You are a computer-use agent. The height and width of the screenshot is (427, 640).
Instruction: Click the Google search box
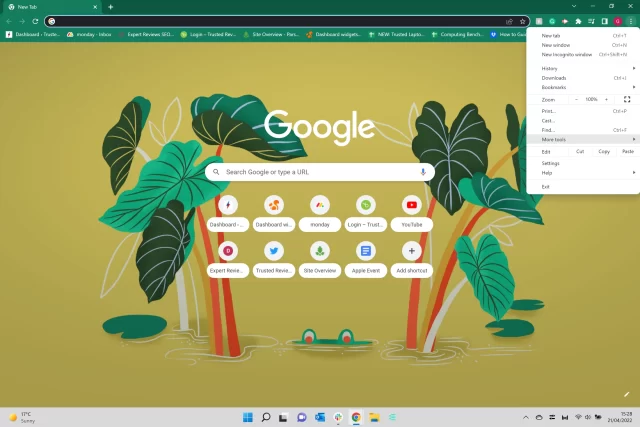(x=320, y=172)
